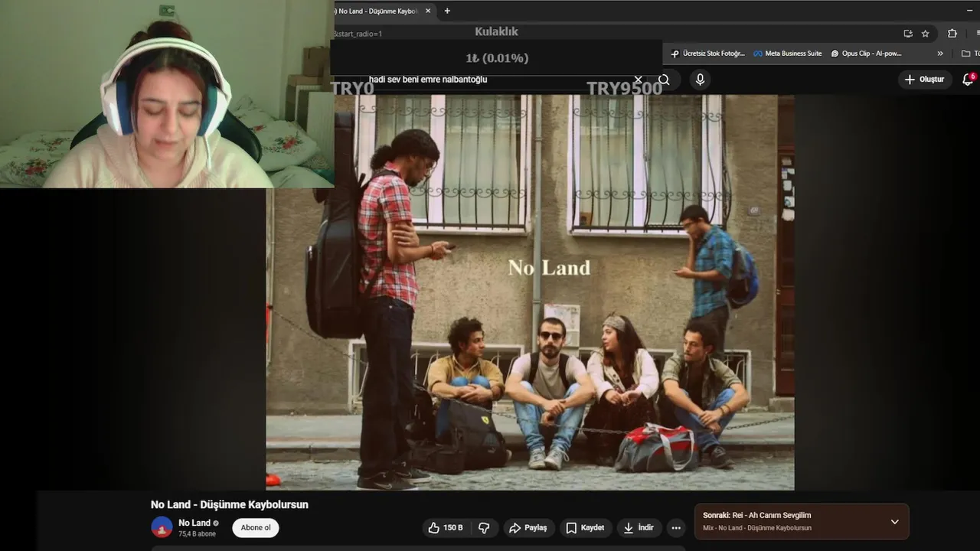Clear the search box with X
This screenshot has height=551, width=980.
point(638,80)
